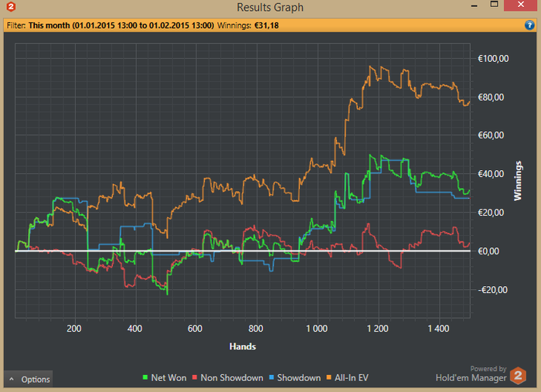Click the €60,00 axis label
The width and height of the screenshot is (541, 392).
pos(491,135)
